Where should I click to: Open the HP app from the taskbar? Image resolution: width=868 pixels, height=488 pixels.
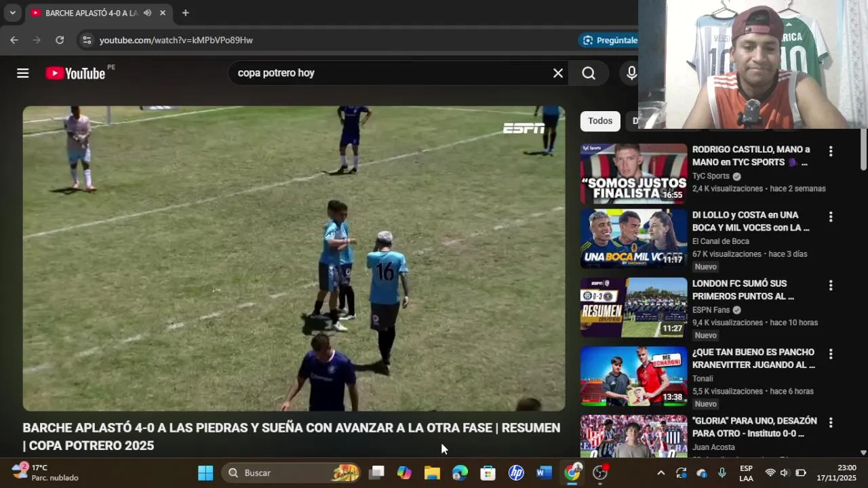[x=516, y=472]
